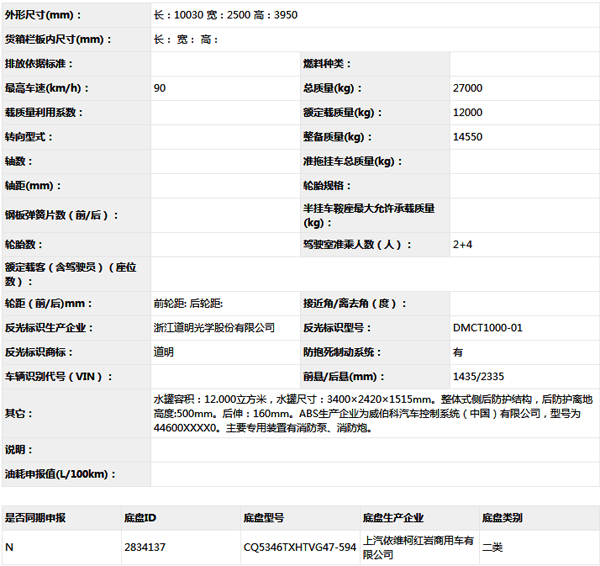Click the 整备质量 value 14550
The width and height of the screenshot is (600, 566).
(x=467, y=137)
